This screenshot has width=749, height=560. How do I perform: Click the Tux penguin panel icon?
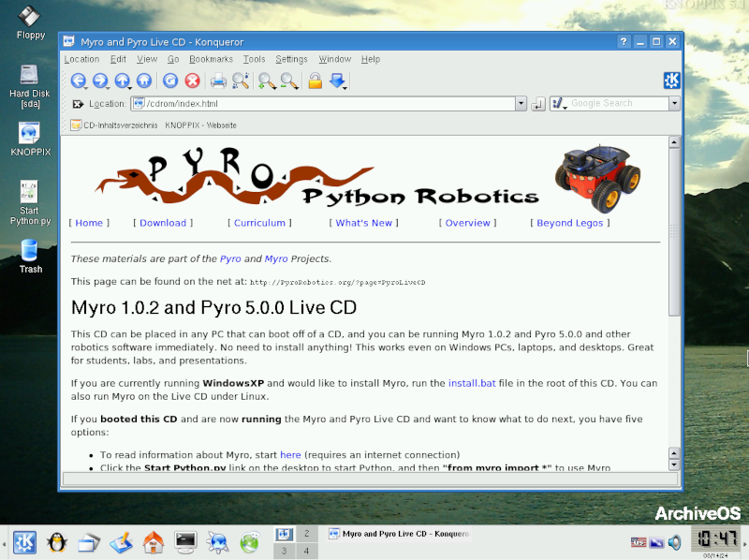point(57,543)
